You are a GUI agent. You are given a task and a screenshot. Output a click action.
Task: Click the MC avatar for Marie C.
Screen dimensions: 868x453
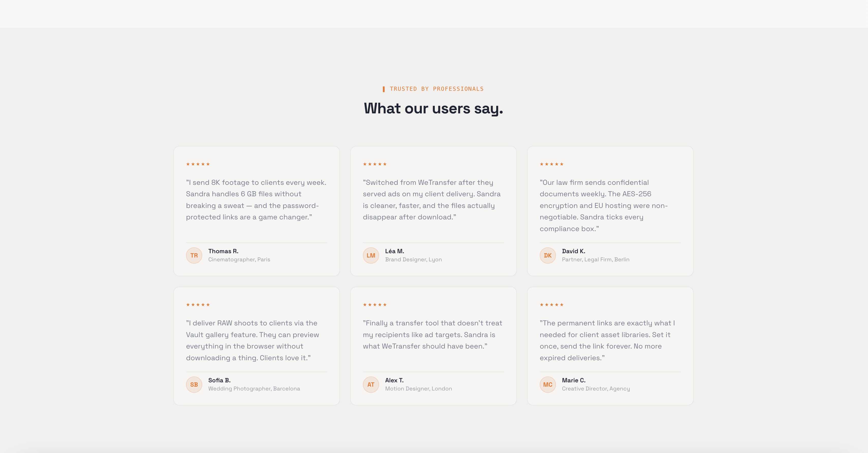(548, 385)
